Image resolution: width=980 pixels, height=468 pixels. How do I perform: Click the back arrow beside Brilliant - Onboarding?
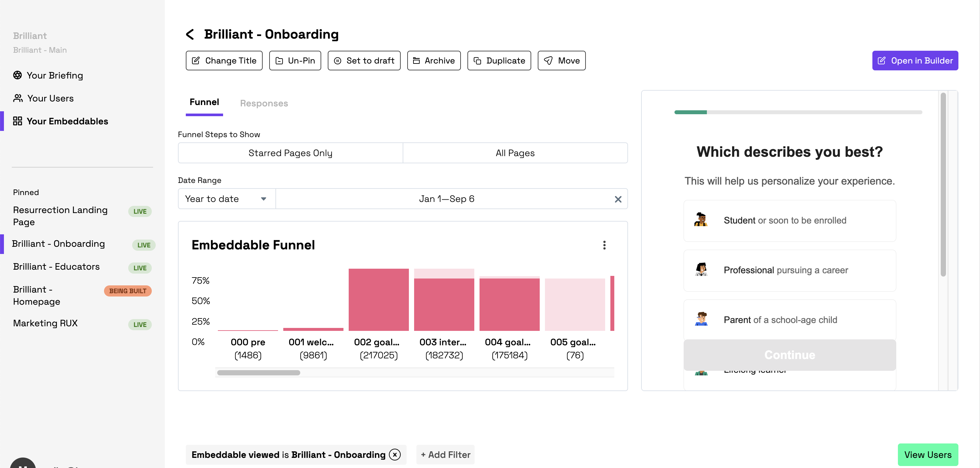point(190,34)
